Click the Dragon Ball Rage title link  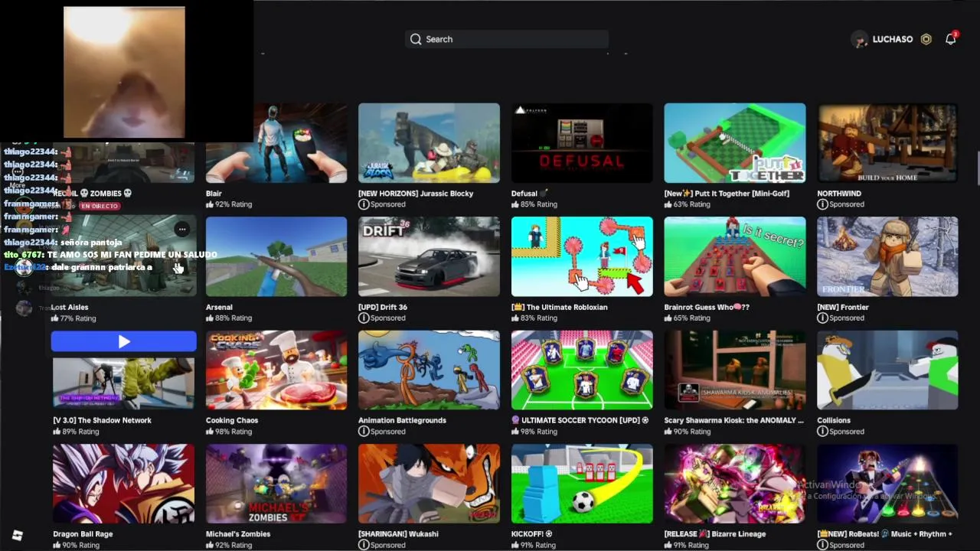[x=83, y=534]
